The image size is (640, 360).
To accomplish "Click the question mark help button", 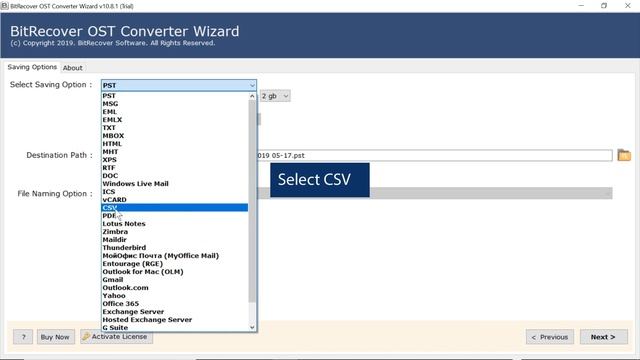I will pyautogui.click(x=23, y=337).
